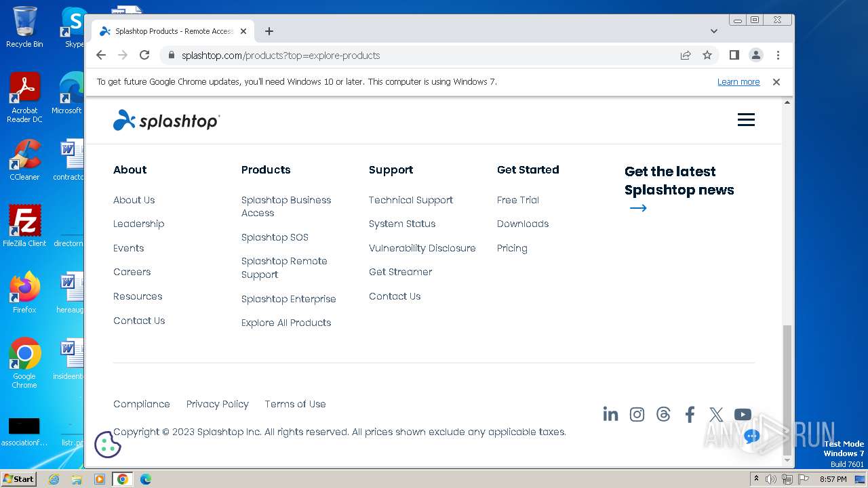Toggle Chrome side panel icon
Screen dimensions: 868x488
734,55
